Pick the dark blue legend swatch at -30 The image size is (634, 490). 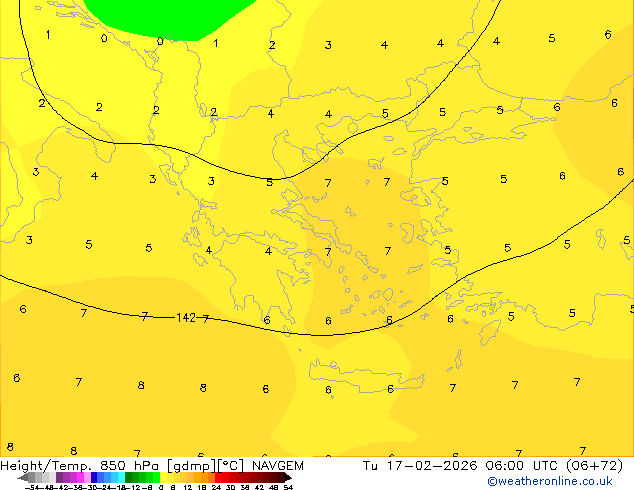pyautogui.click(x=94, y=477)
